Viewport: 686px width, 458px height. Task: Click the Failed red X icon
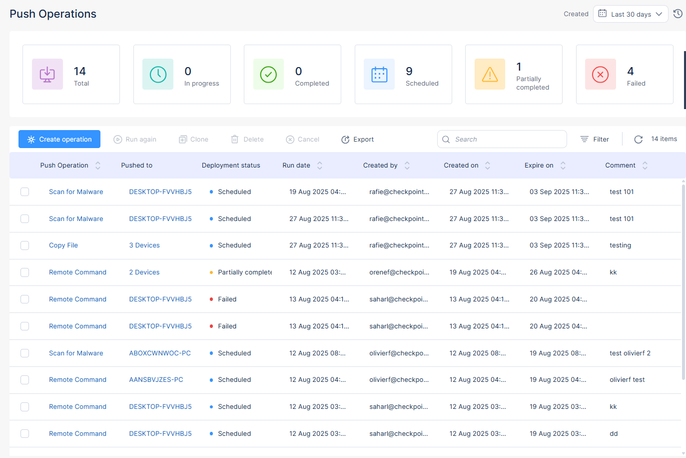[600, 74]
